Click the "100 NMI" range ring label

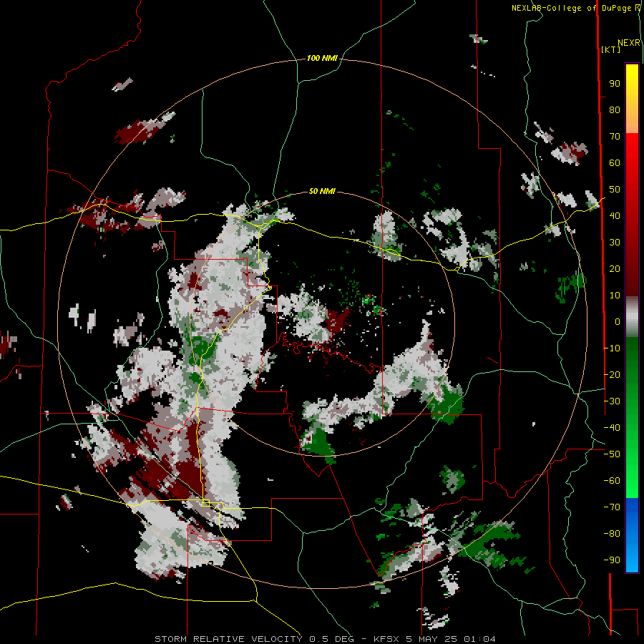click(322, 59)
